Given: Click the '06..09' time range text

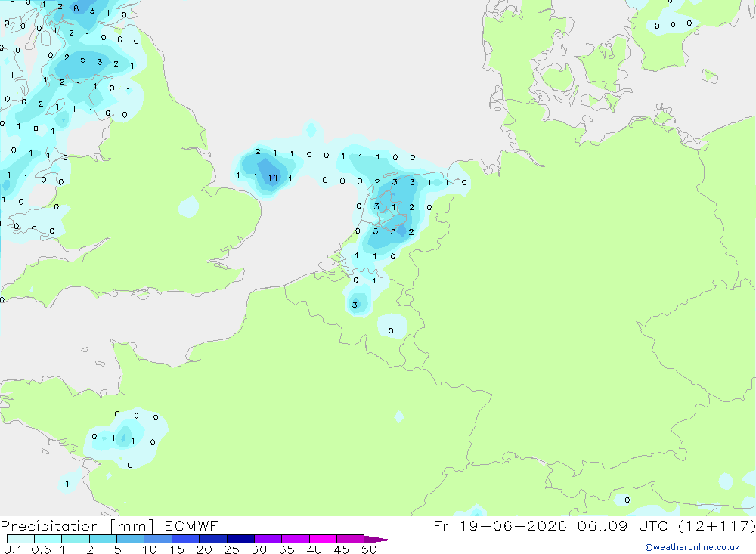Looking at the screenshot, I should pos(603,525).
